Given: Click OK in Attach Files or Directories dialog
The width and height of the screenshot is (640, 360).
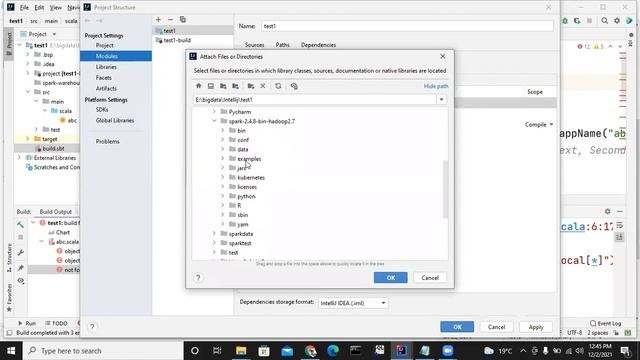Looking at the screenshot, I should (391, 278).
